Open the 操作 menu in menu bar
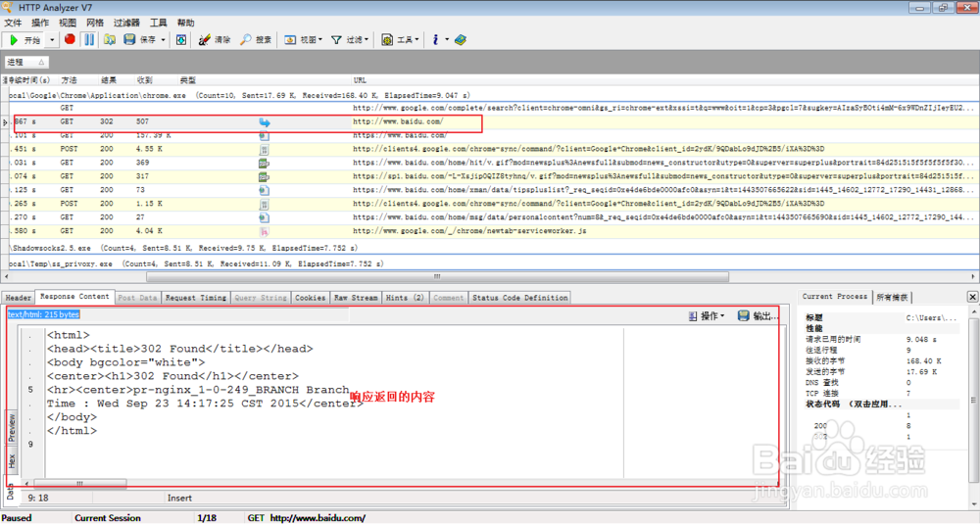The width and height of the screenshot is (980, 524). coord(40,24)
